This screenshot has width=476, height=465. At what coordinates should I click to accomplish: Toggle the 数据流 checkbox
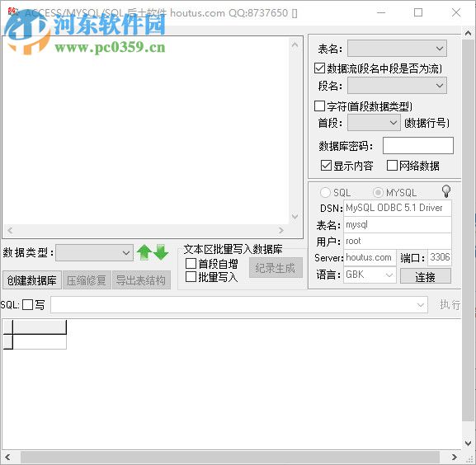(x=319, y=68)
